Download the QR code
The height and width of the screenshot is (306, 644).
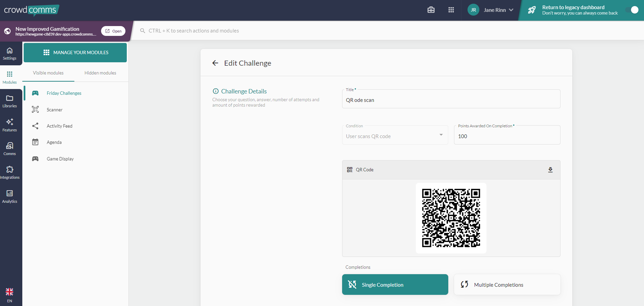[550, 170]
